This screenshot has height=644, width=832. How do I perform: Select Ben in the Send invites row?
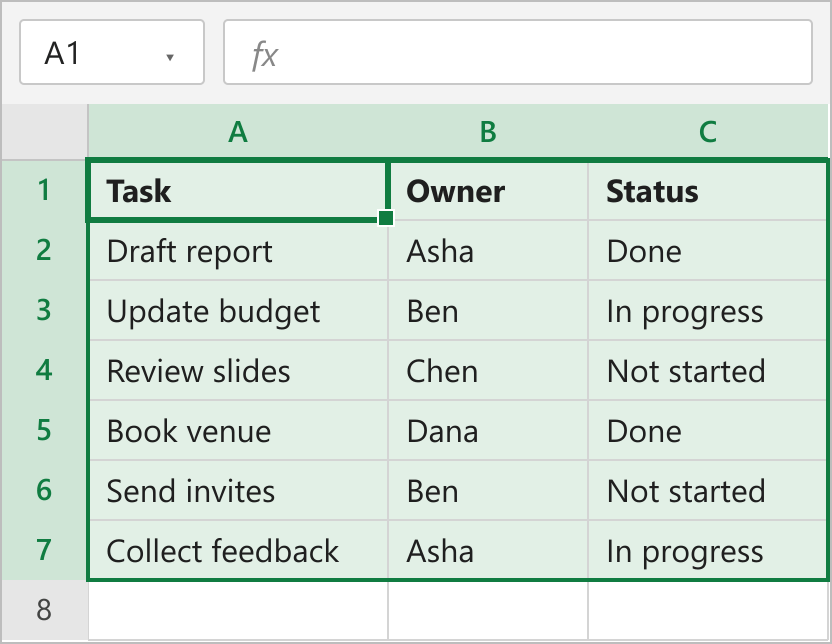[x=488, y=490]
